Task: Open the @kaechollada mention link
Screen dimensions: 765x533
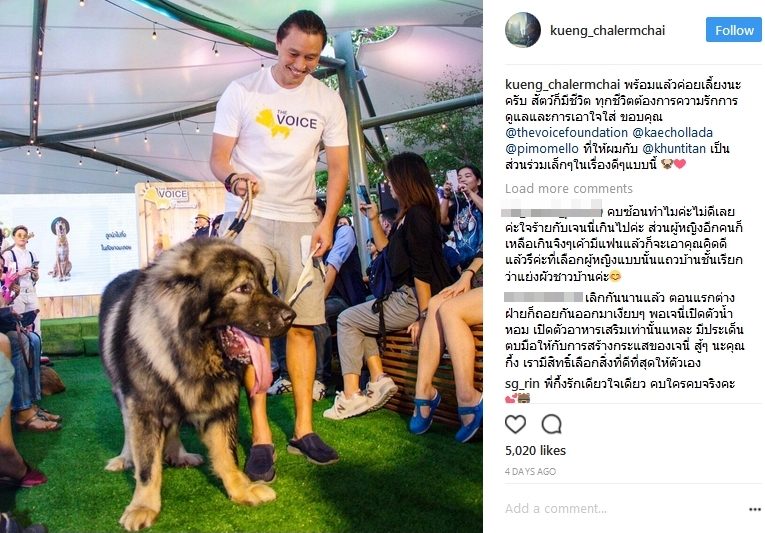Action: pyautogui.click(x=672, y=132)
